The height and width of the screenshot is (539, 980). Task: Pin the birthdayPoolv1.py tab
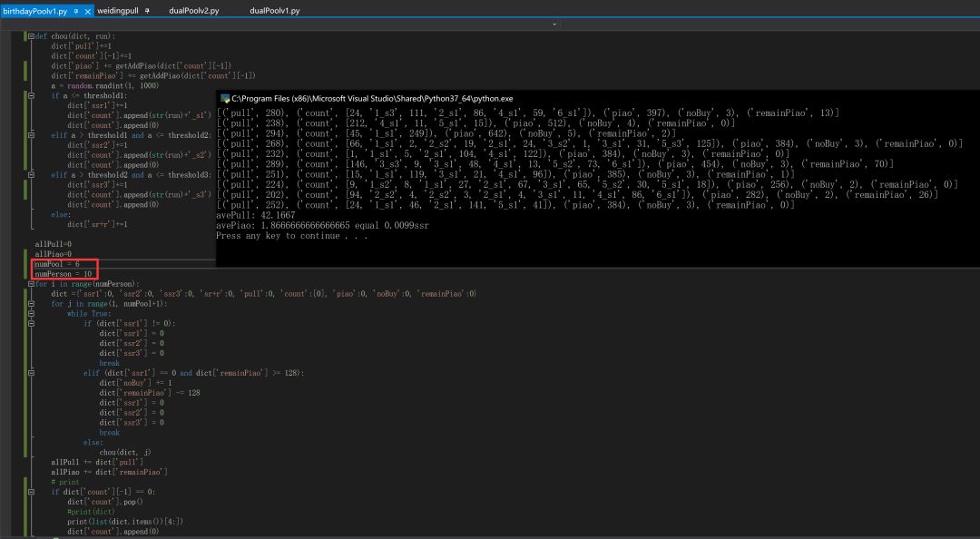75,11
